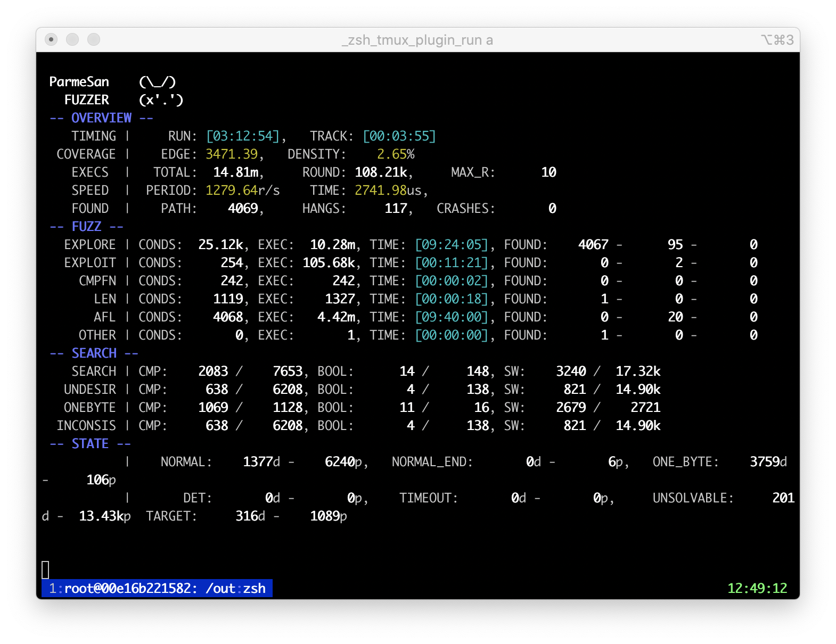Click the LEN CONDS value 1119
This screenshot has height=644, width=836.
pyautogui.click(x=228, y=299)
